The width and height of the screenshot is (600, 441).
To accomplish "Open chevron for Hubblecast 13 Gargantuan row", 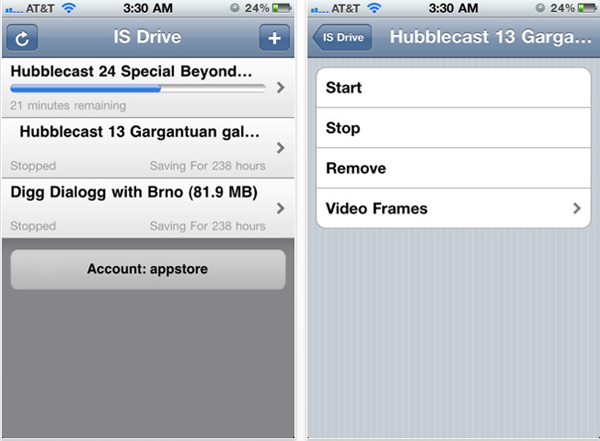I will (x=280, y=148).
